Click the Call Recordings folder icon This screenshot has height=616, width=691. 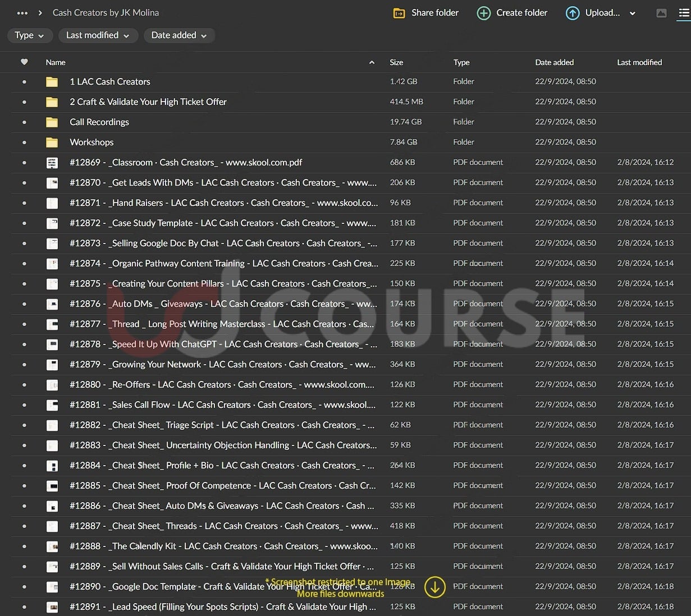pyautogui.click(x=52, y=122)
